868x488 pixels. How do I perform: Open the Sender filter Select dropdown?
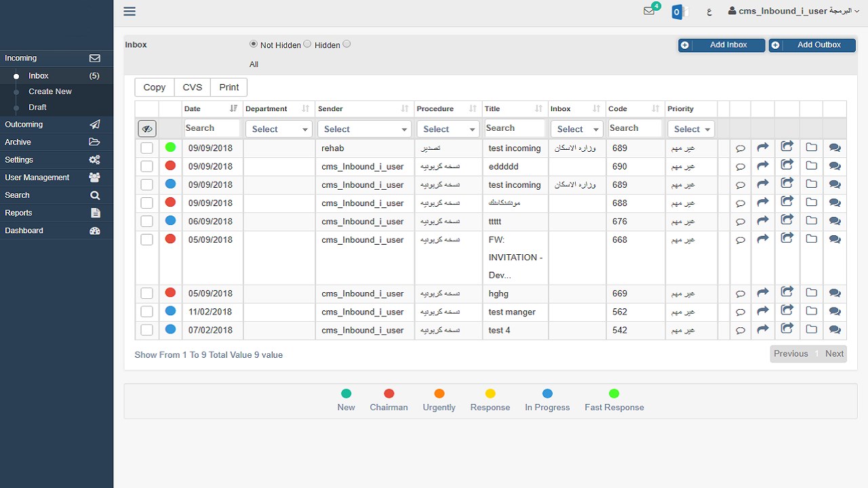click(x=365, y=129)
